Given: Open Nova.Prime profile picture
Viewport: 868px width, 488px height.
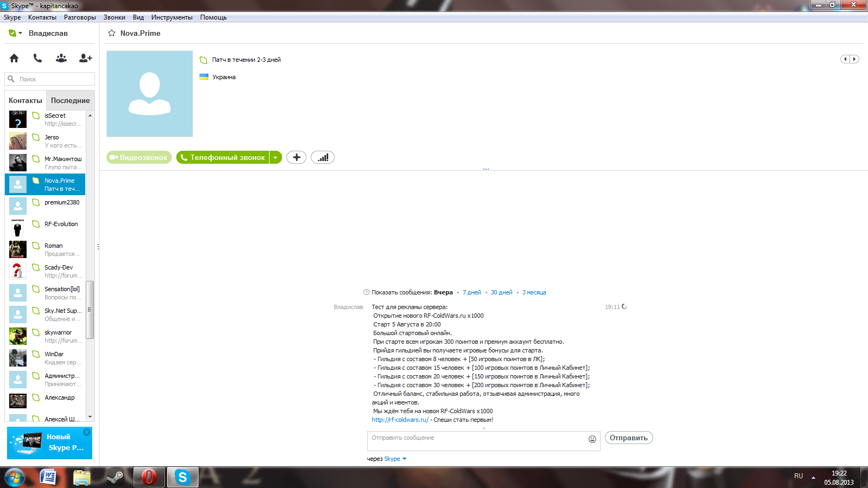Looking at the screenshot, I should [150, 94].
